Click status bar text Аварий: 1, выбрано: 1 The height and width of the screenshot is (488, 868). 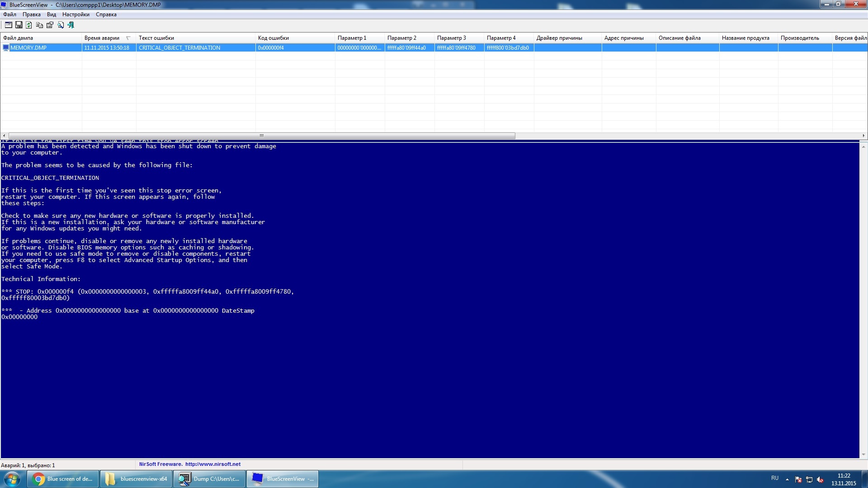pyautogui.click(x=28, y=465)
